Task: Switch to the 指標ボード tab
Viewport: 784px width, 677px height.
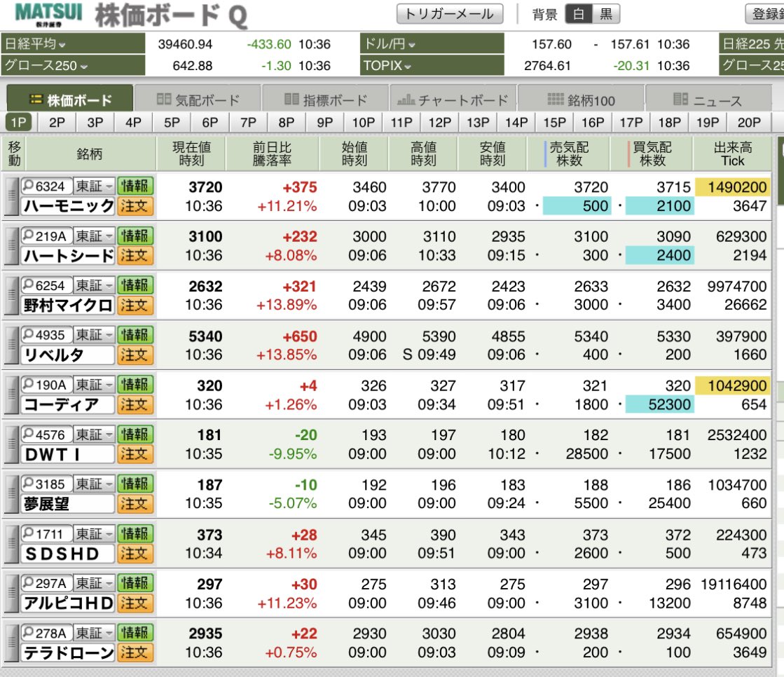Action: pos(326,100)
